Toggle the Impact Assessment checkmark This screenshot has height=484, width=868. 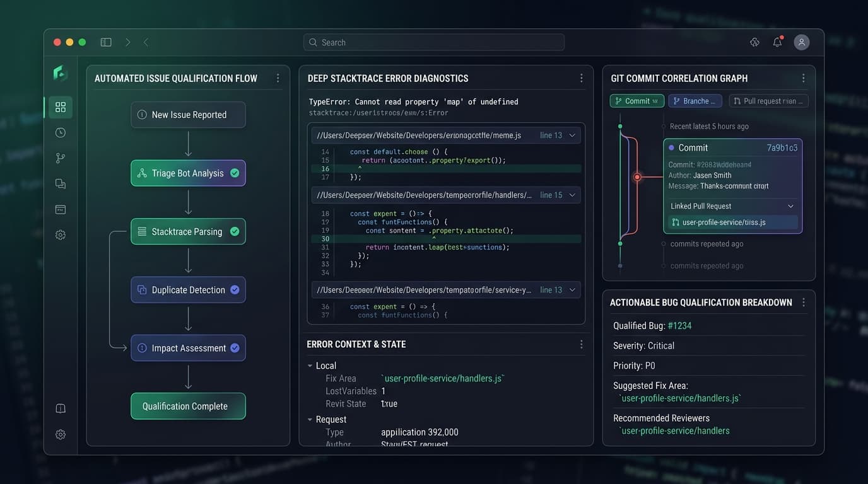coord(235,348)
